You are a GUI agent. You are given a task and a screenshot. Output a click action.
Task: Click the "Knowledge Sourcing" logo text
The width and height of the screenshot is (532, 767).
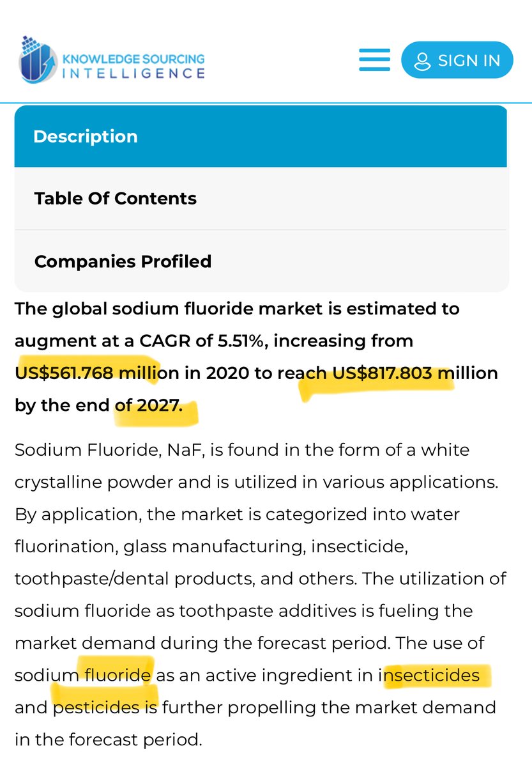tap(133, 59)
